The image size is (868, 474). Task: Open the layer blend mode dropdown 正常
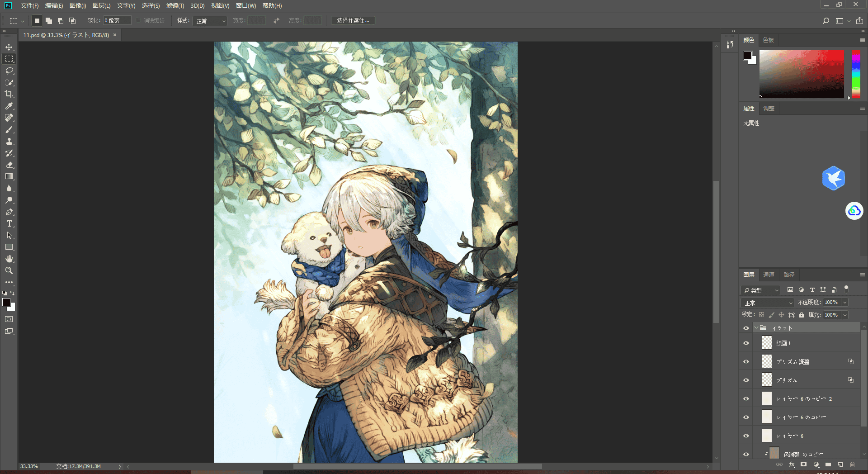coord(768,303)
